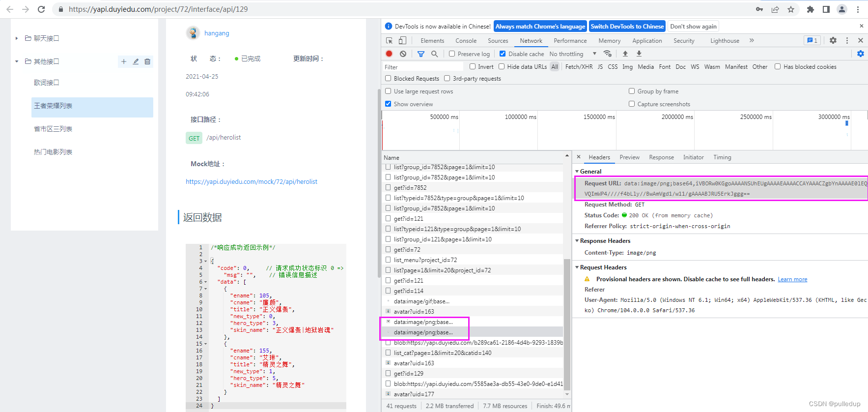Image resolution: width=868 pixels, height=412 pixels.
Task: Collapse 其他接口 folder in sidebar
Action: point(17,61)
